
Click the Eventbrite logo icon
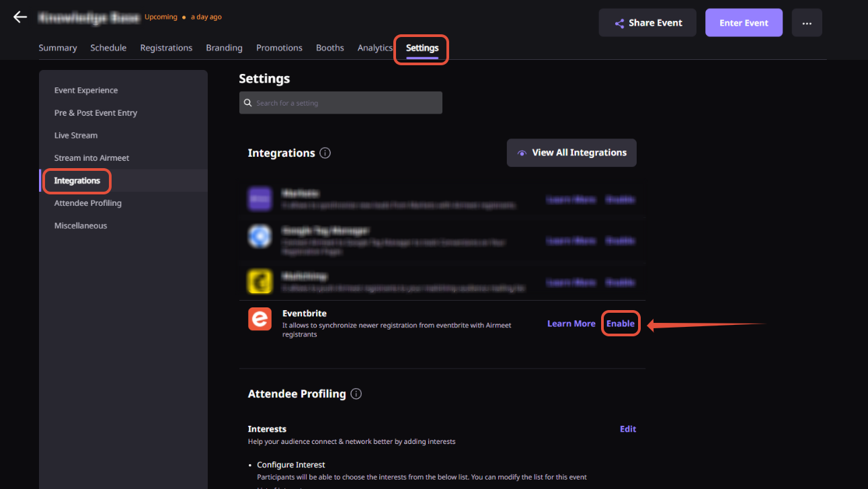260,319
